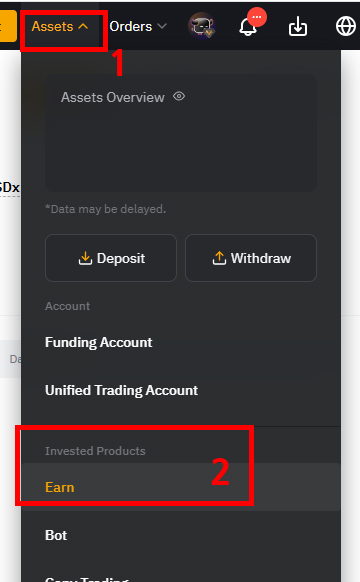Click the Deposit download arrow icon

(x=85, y=258)
